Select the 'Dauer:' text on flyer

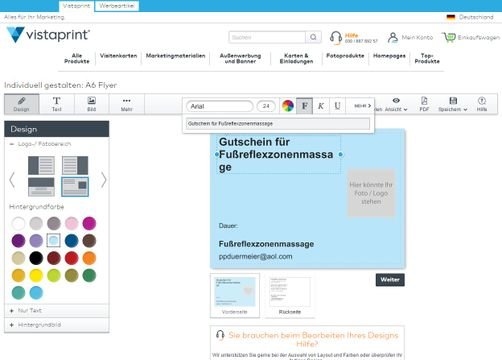point(228,226)
